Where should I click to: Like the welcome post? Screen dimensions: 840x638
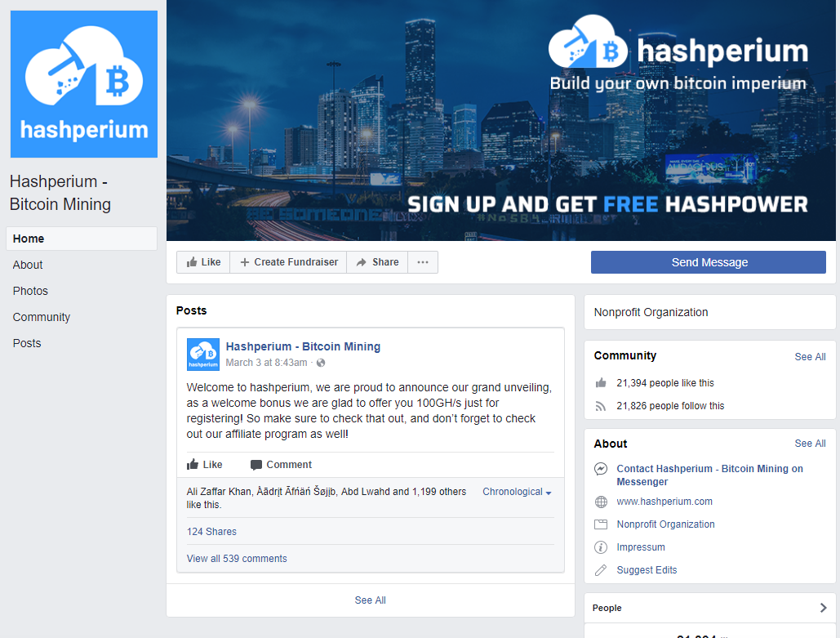tap(205, 465)
